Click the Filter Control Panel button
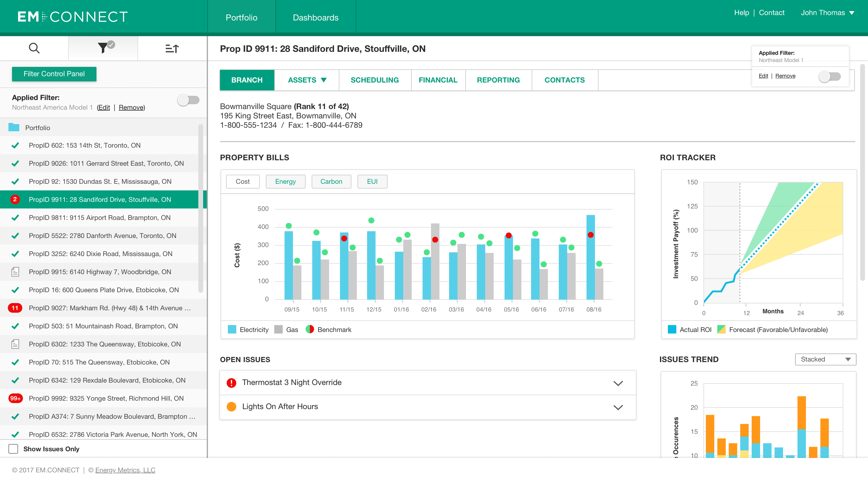 (54, 74)
